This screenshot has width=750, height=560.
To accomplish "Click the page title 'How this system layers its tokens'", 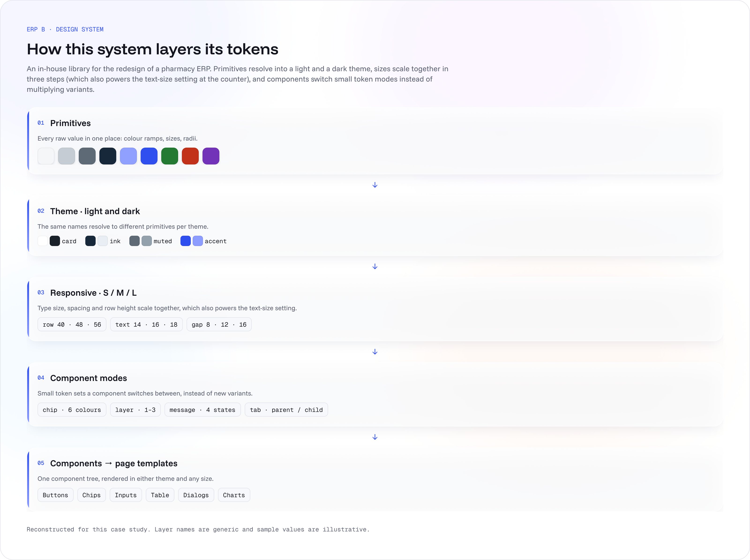I will click(x=153, y=49).
